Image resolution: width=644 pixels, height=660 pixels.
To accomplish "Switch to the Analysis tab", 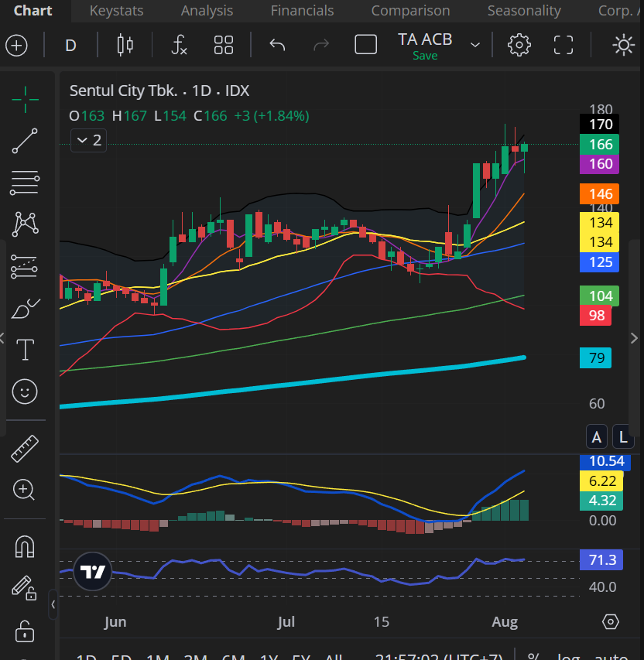I will pyautogui.click(x=207, y=11).
